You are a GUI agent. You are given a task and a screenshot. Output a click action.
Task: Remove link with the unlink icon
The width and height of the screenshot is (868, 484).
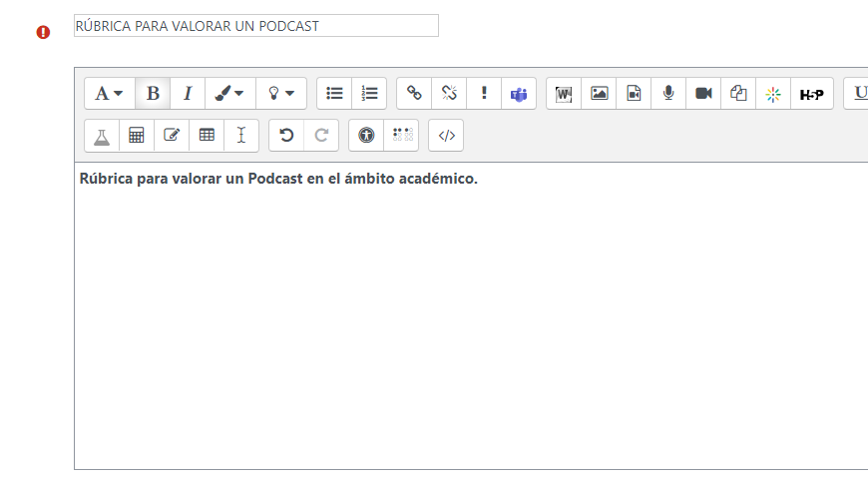click(449, 94)
